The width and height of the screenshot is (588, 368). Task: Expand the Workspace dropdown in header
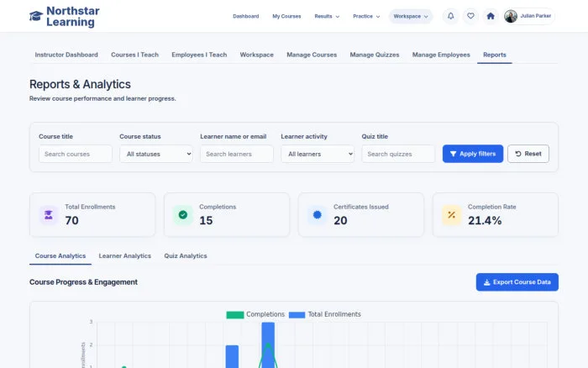coord(411,17)
